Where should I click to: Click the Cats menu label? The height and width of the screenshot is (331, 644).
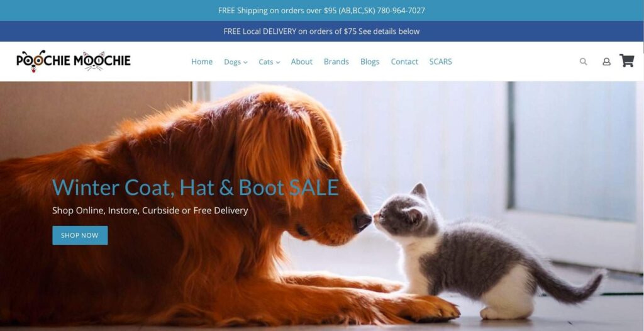tap(266, 62)
